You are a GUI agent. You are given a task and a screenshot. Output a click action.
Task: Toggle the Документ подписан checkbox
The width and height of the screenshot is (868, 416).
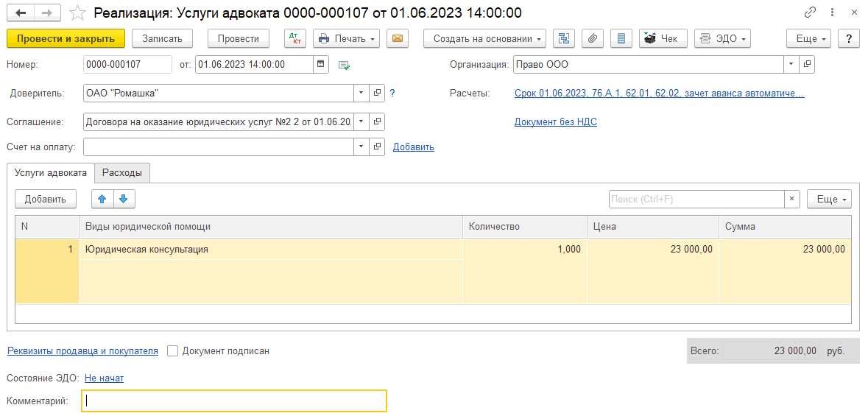tap(173, 351)
